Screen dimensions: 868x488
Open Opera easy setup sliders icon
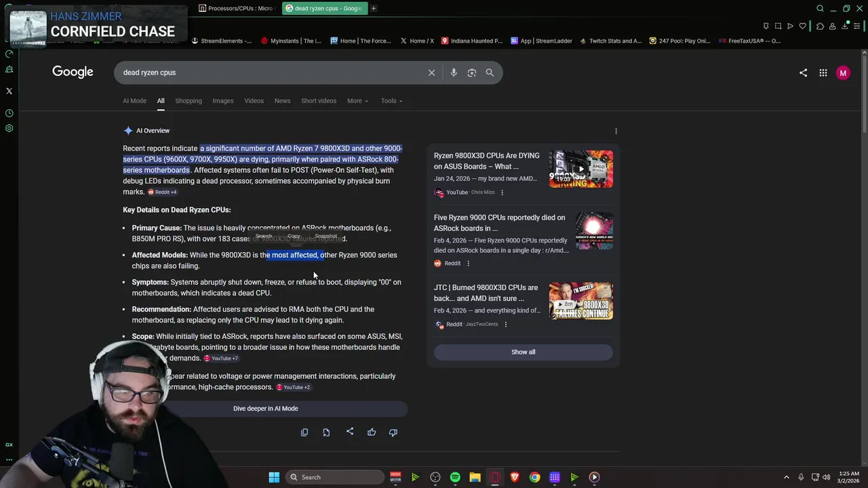[857, 26]
